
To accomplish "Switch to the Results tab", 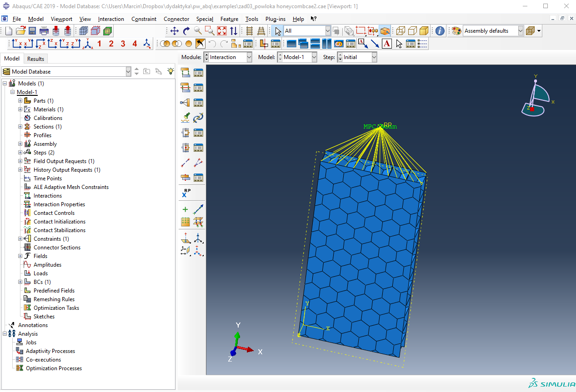I will (x=35, y=59).
